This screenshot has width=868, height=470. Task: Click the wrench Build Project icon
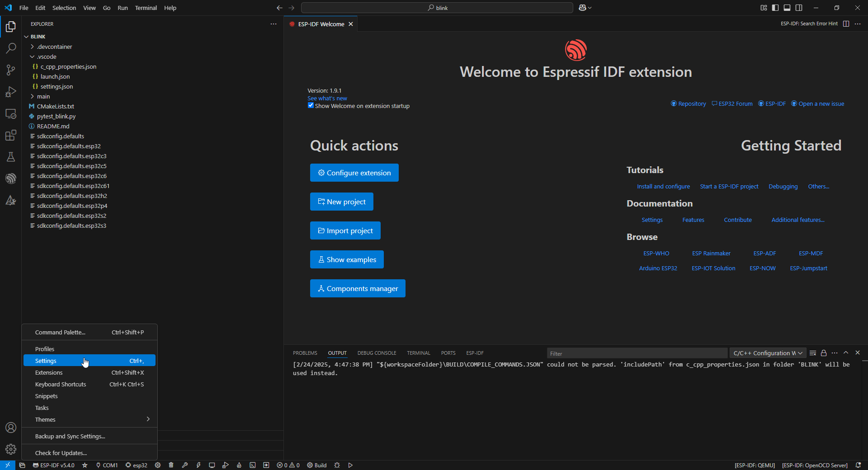(184, 465)
